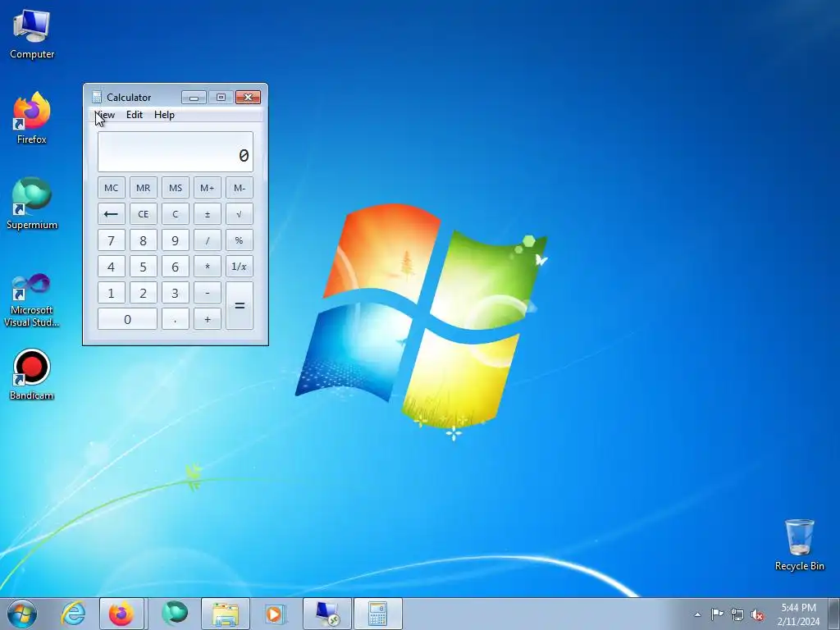
Task: Click the minus (-) key
Action: point(208,293)
